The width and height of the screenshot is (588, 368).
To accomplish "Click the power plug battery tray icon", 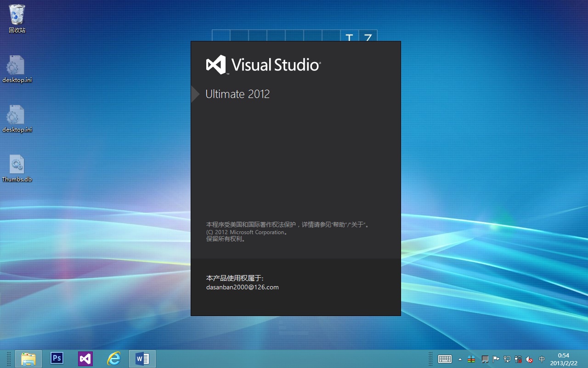I will click(x=518, y=359).
